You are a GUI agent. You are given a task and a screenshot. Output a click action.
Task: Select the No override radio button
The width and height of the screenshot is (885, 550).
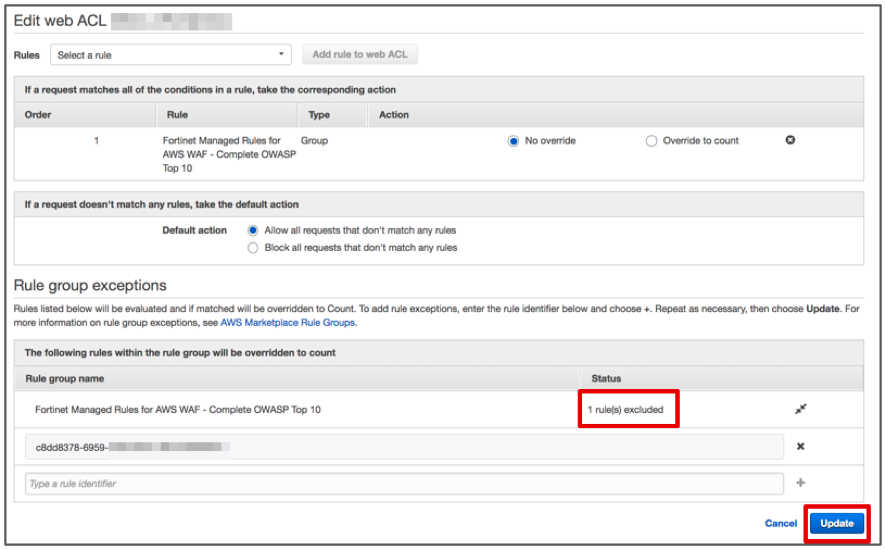point(514,141)
